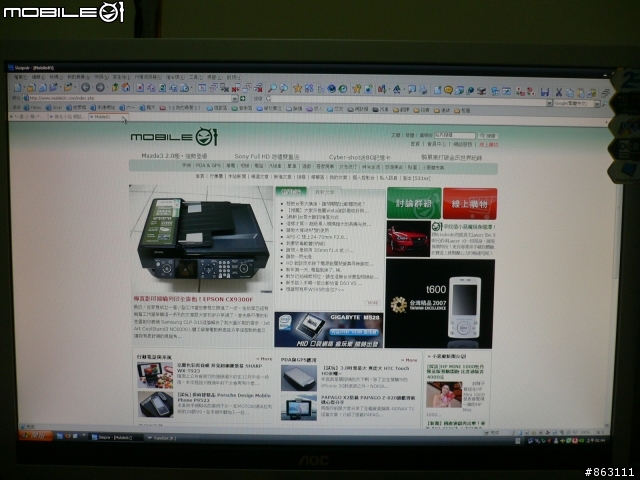Select the gray second article list tab

pyautogui.click(x=324, y=192)
